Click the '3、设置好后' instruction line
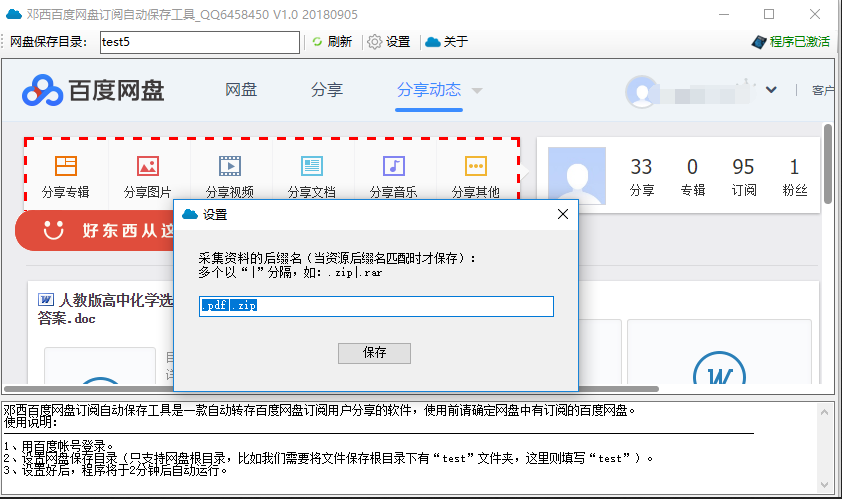The image size is (842, 499). 116,471
